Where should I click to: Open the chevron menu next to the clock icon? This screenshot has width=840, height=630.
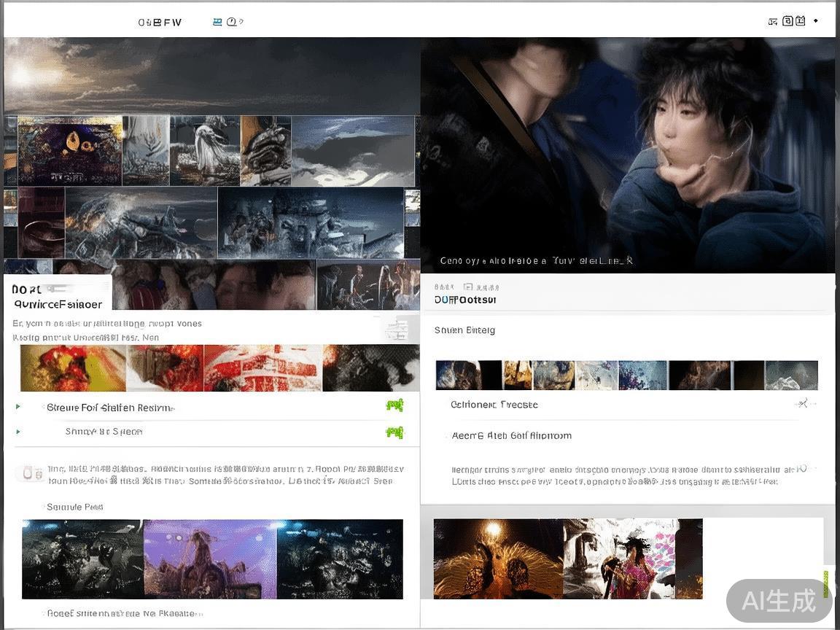click(241, 21)
